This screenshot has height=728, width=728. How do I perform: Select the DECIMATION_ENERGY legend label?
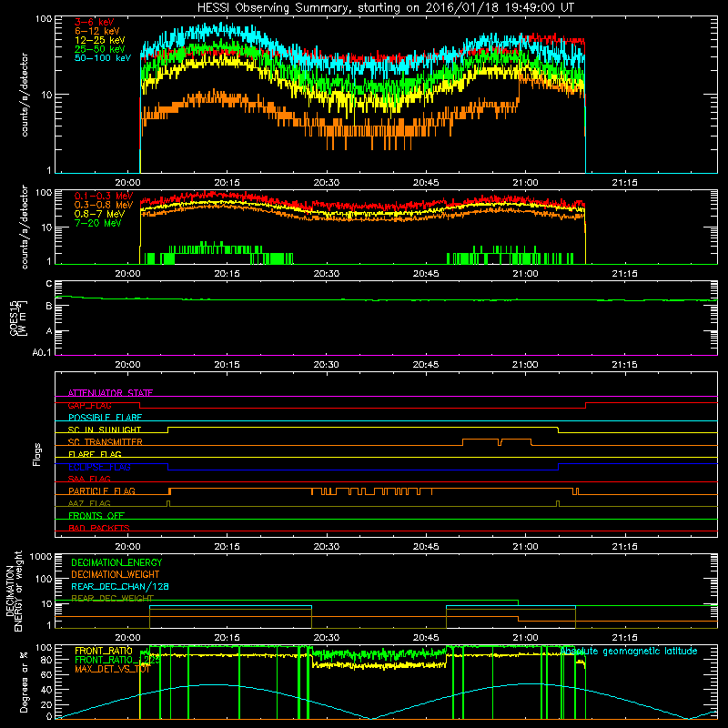116,562
